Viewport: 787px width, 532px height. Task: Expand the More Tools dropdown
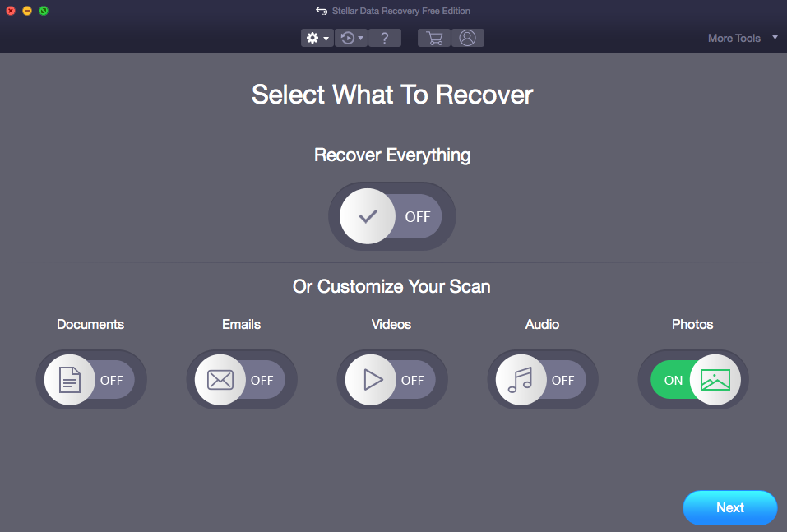(743, 38)
